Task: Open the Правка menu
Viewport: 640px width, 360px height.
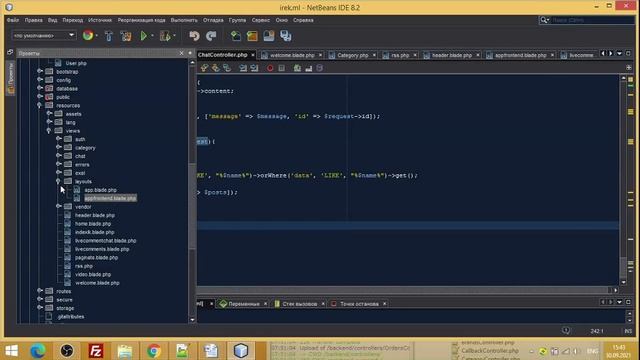Action: [x=33, y=20]
